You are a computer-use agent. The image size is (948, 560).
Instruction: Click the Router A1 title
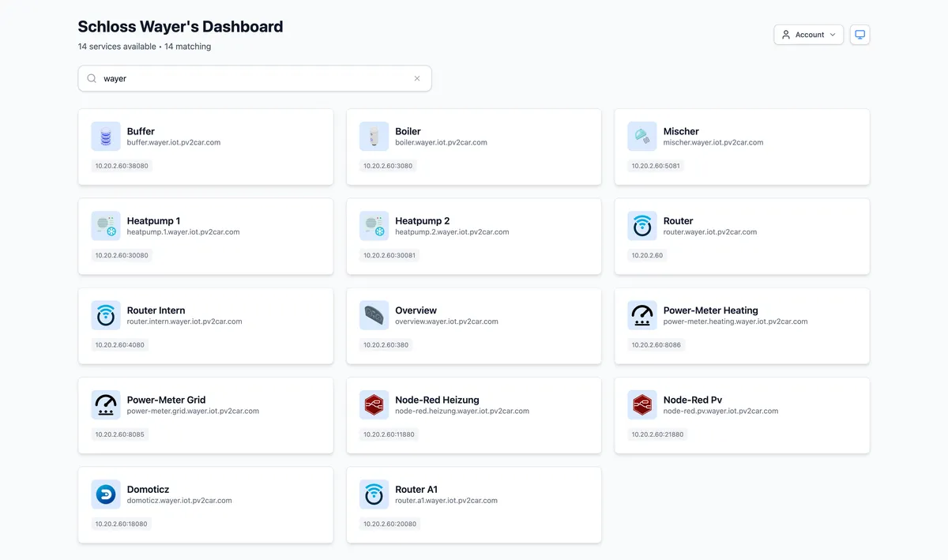tap(416, 488)
